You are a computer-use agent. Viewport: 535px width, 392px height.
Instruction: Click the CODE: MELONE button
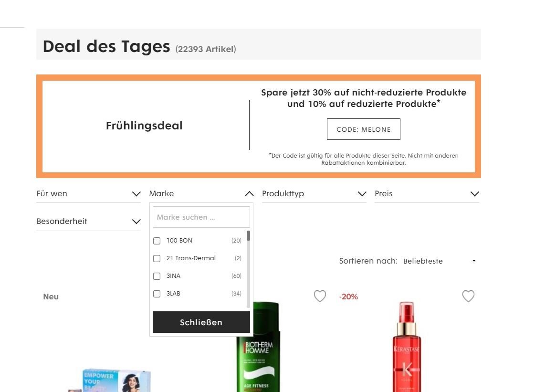click(363, 129)
